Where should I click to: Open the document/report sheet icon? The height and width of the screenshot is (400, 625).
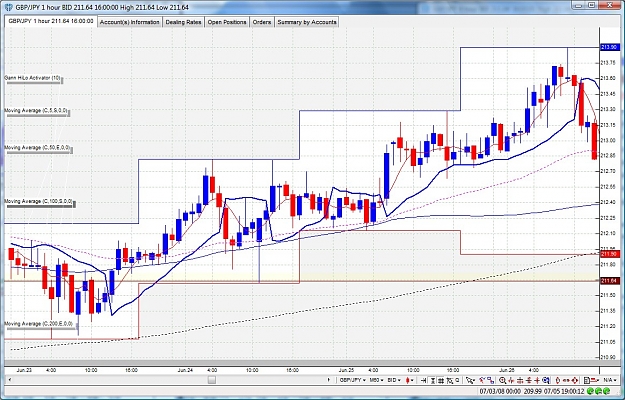click(x=586, y=380)
